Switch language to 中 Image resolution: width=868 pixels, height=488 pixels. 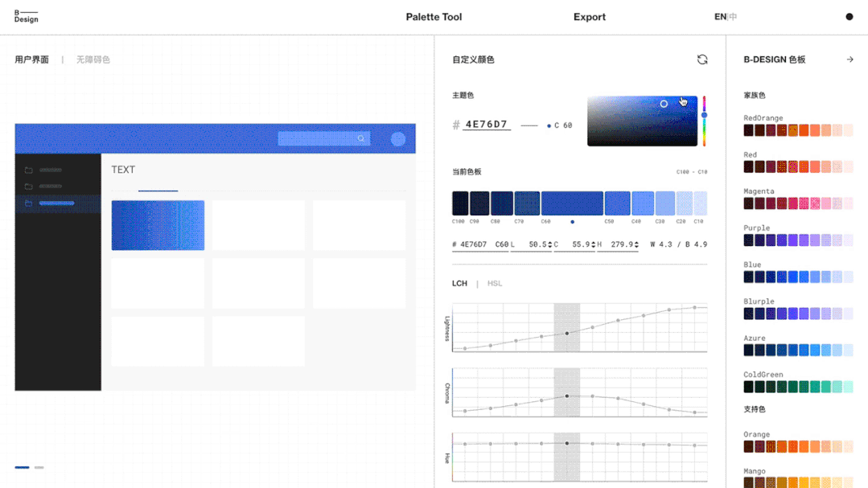click(x=733, y=17)
